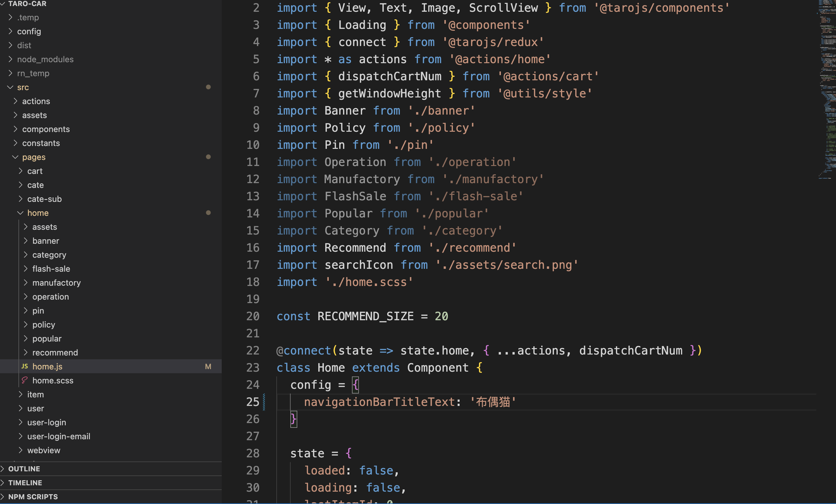Click the getWindowHeight import name
The width and height of the screenshot is (836, 504).
[389, 94]
